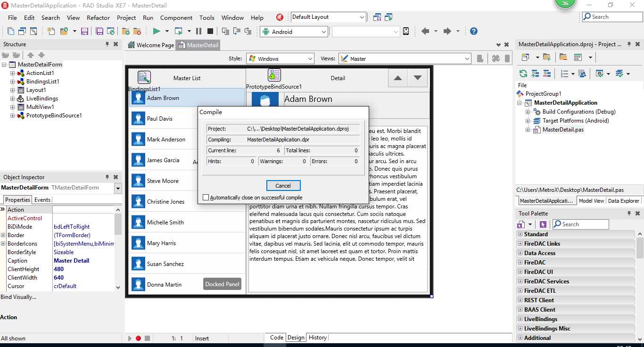Click the red record macro icon
The height and width of the screenshot is (347, 644).
pos(138,339)
